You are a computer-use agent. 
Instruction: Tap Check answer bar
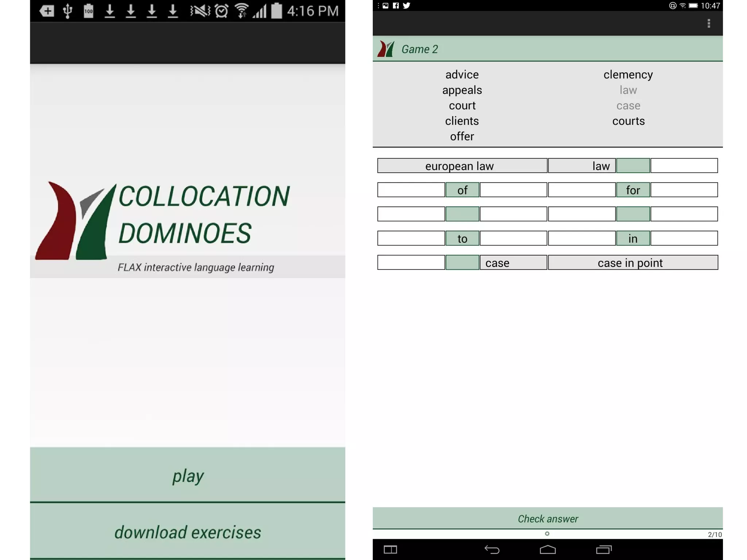point(547,518)
